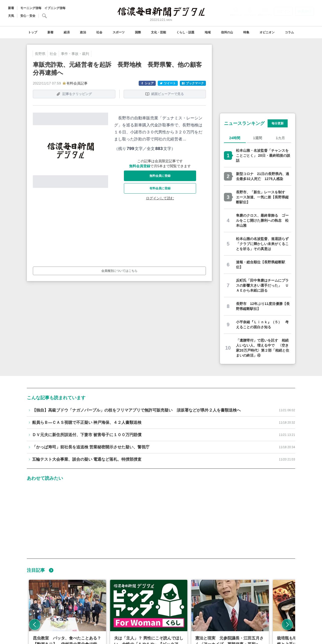Open ranking article 長野市 12年ぶり11度目優勝
Viewport: 322px width, 644px height.
tap(263, 306)
